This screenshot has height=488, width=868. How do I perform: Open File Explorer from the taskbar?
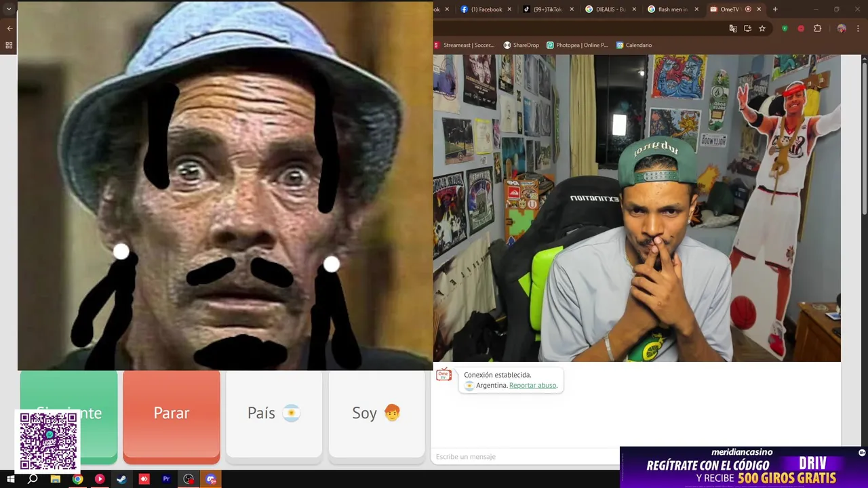(x=55, y=479)
